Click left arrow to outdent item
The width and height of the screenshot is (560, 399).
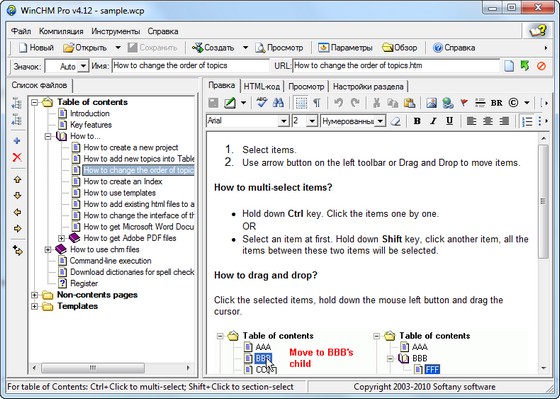17,212
